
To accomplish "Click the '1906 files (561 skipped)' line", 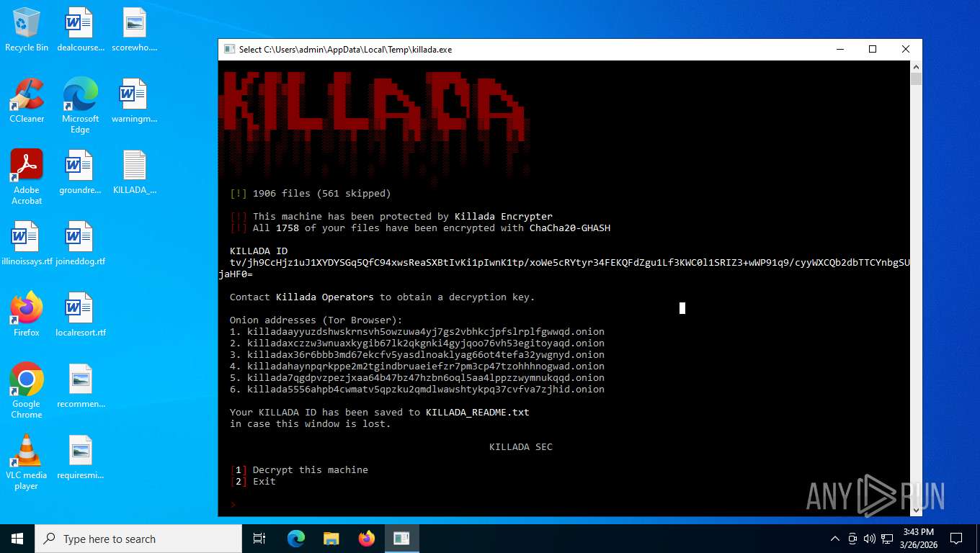I will tap(311, 193).
